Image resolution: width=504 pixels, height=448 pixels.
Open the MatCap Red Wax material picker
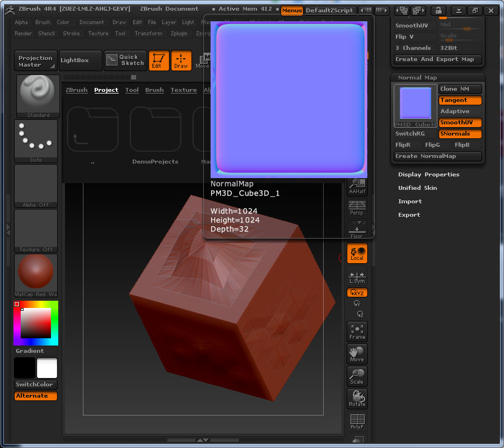(36, 276)
